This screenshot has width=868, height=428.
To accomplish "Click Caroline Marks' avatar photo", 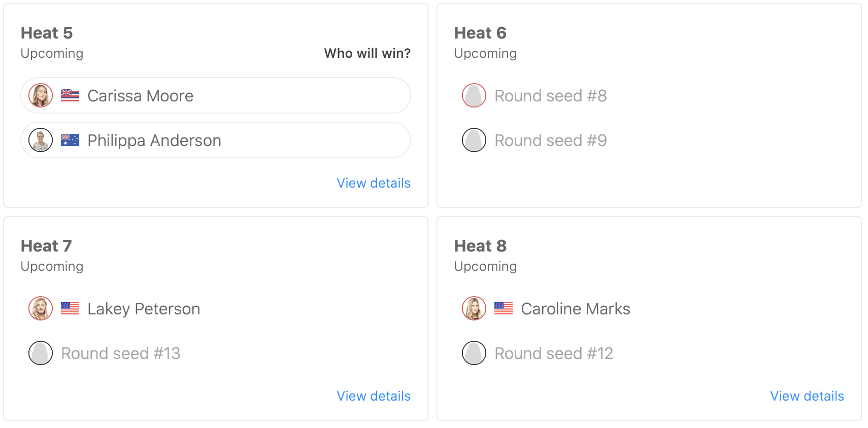I will (474, 308).
